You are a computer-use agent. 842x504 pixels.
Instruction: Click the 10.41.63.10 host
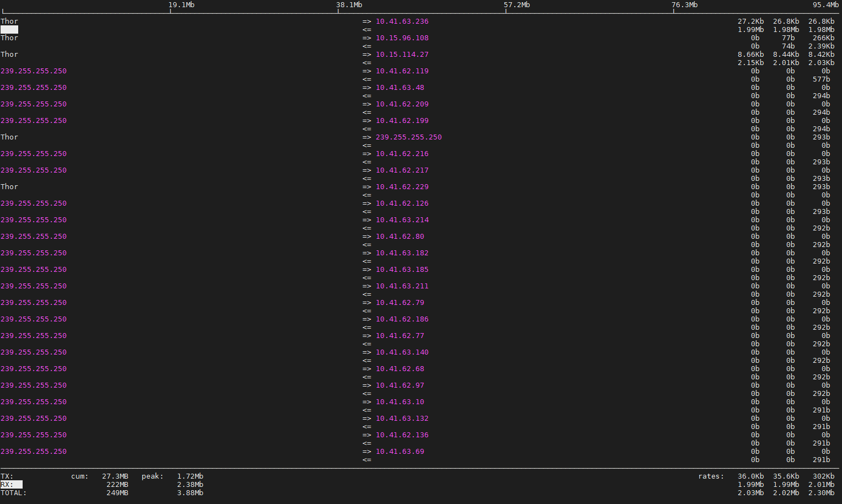coord(400,402)
